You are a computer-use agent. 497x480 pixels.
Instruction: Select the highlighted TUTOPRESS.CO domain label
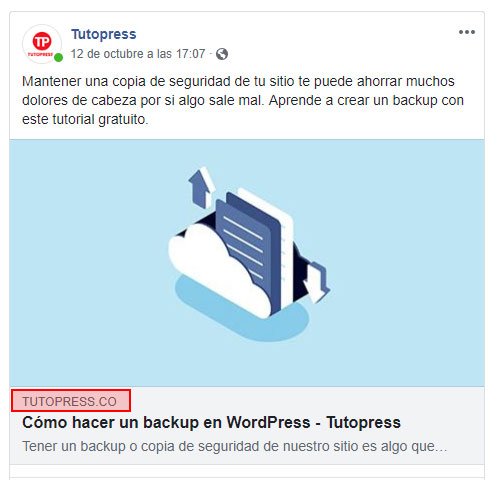[x=71, y=401]
